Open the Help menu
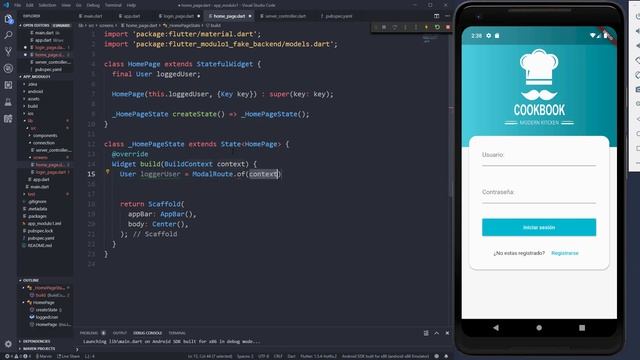 (131, 5)
